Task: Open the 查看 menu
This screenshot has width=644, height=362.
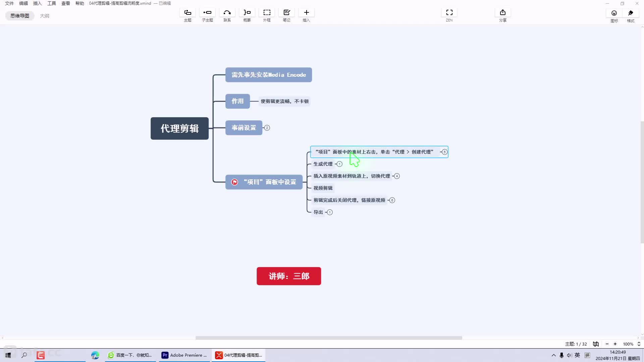Action: pyautogui.click(x=66, y=3)
